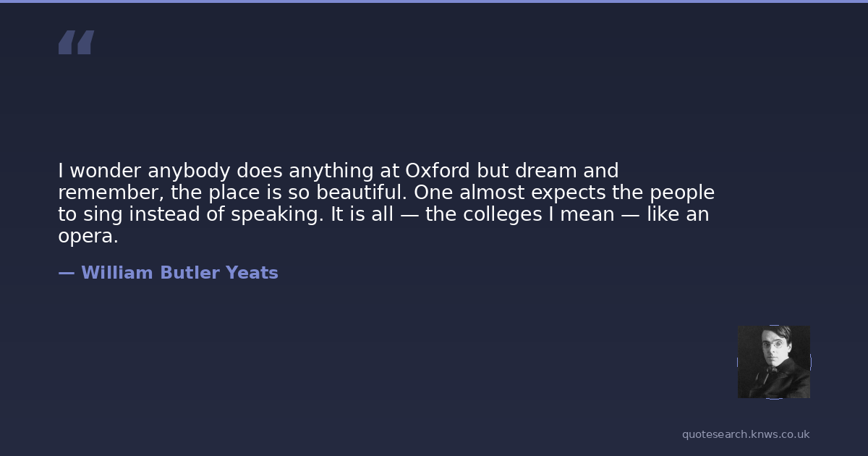
Task: Click the word "opera." ending the quote
Action: coord(88,237)
